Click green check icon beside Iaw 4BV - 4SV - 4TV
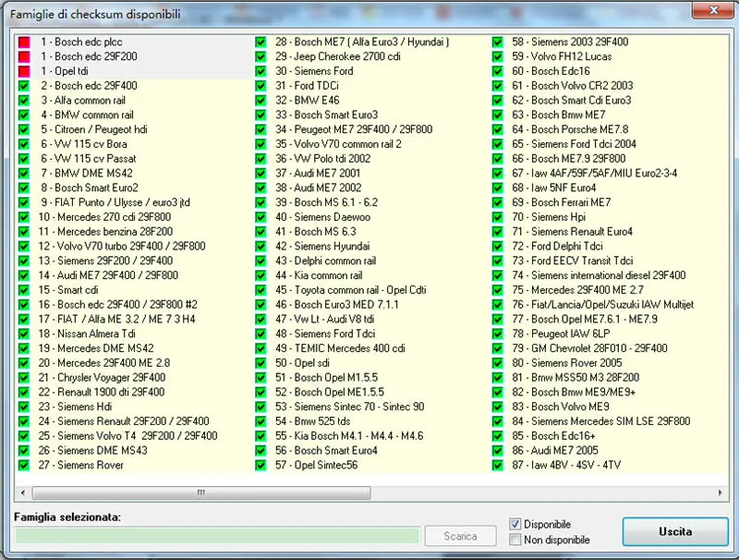Screen dimensions: 739x560 tap(498, 465)
